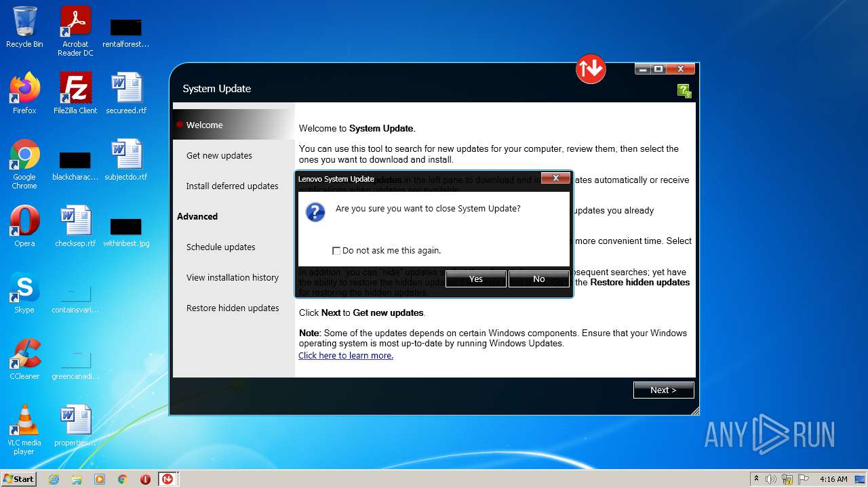Screen dimensions: 868x488
Task: Select the containsvari desktop file
Action: coord(75,298)
